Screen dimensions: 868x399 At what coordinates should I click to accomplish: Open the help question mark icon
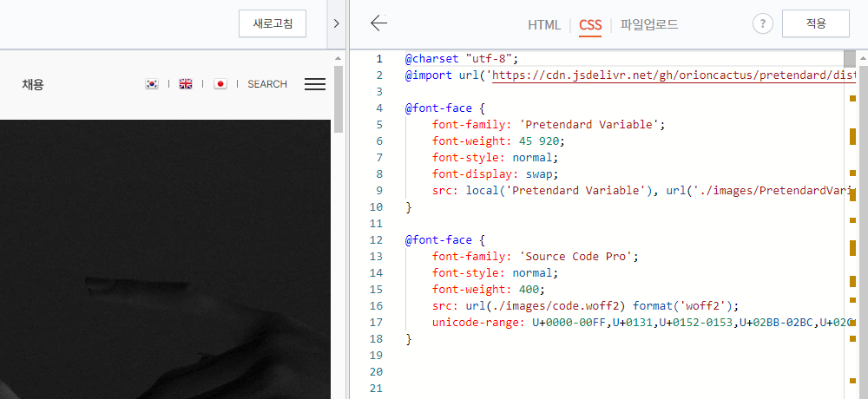click(762, 23)
